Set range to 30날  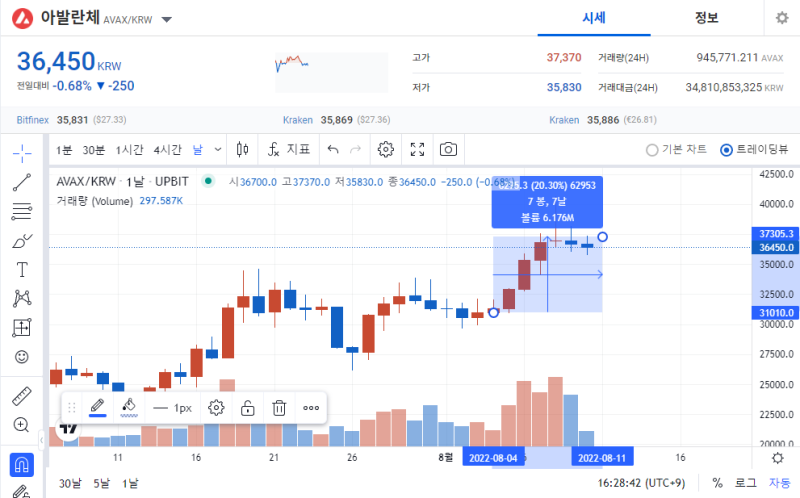click(x=70, y=483)
